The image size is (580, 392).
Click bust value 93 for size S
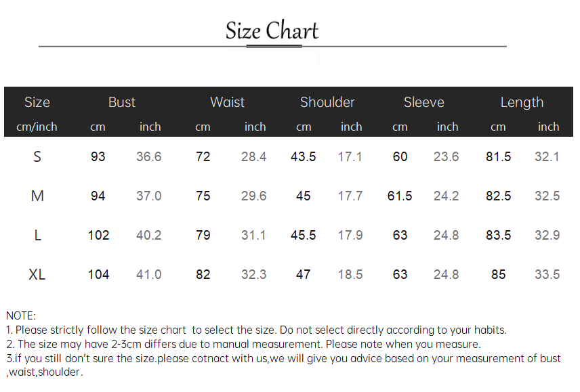(98, 156)
